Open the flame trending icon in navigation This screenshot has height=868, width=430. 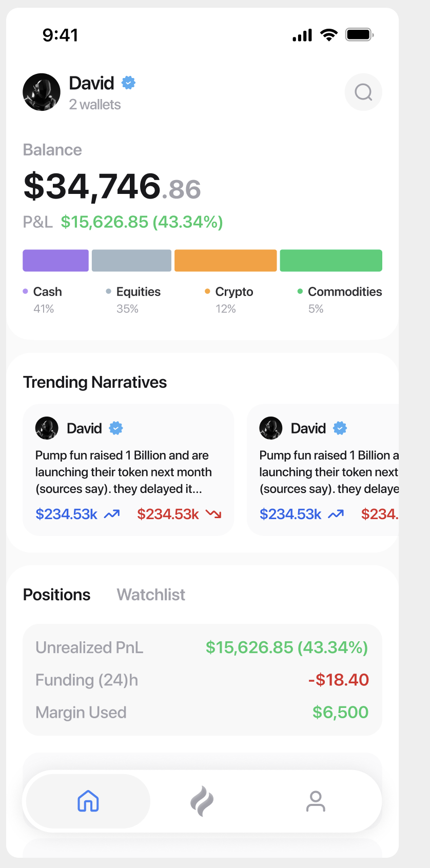[202, 801]
